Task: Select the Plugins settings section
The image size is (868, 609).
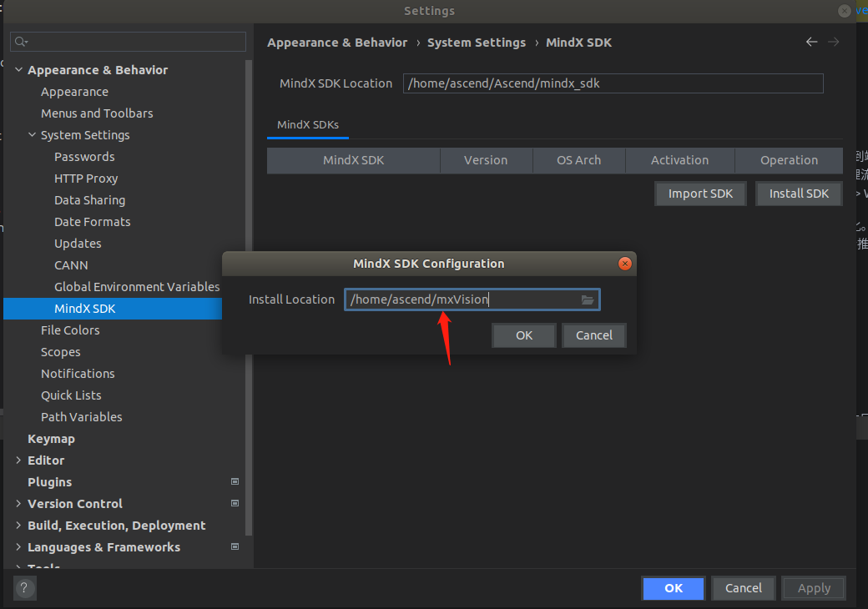Action: point(49,482)
